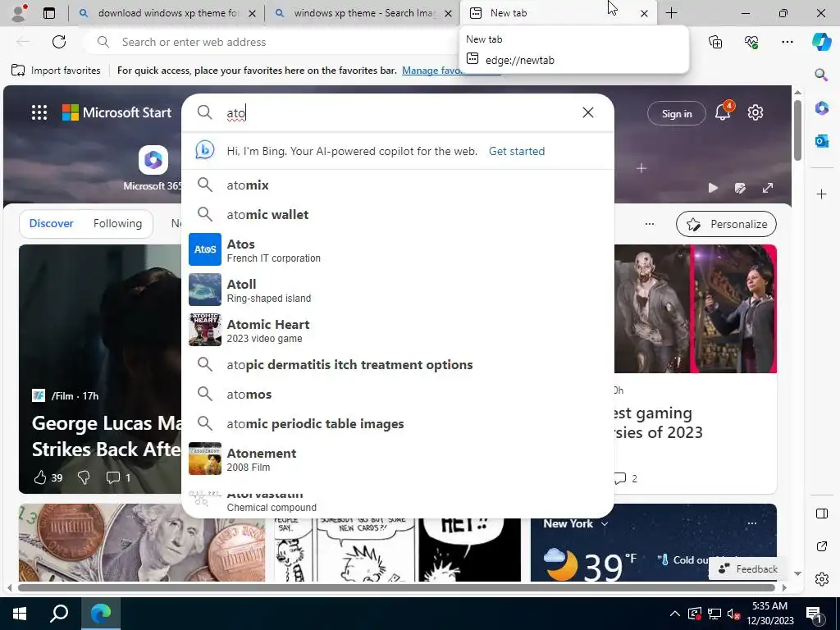Screen dimensions: 840x630
Task: Choose Atos French IT corporation suggestion
Action: click(398, 249)
